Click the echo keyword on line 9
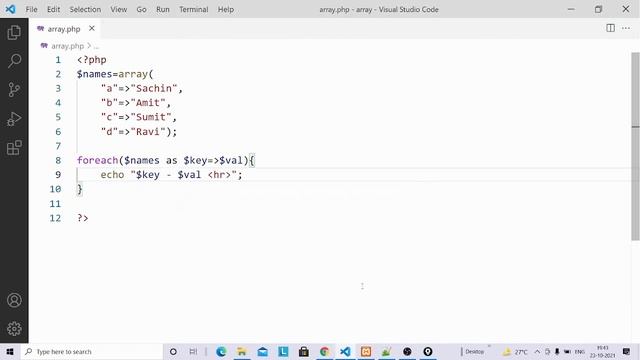Viewport: 640px width, 360px height. click(112, 175)
